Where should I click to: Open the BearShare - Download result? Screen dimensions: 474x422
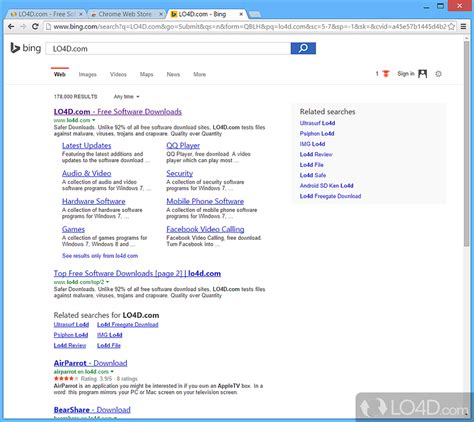pos(92,410)
